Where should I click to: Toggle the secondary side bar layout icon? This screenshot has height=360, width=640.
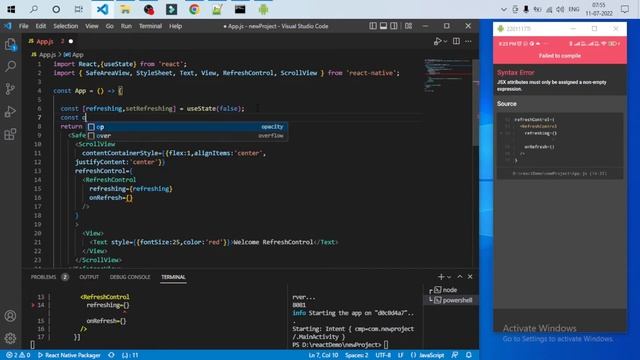point(394,26)
